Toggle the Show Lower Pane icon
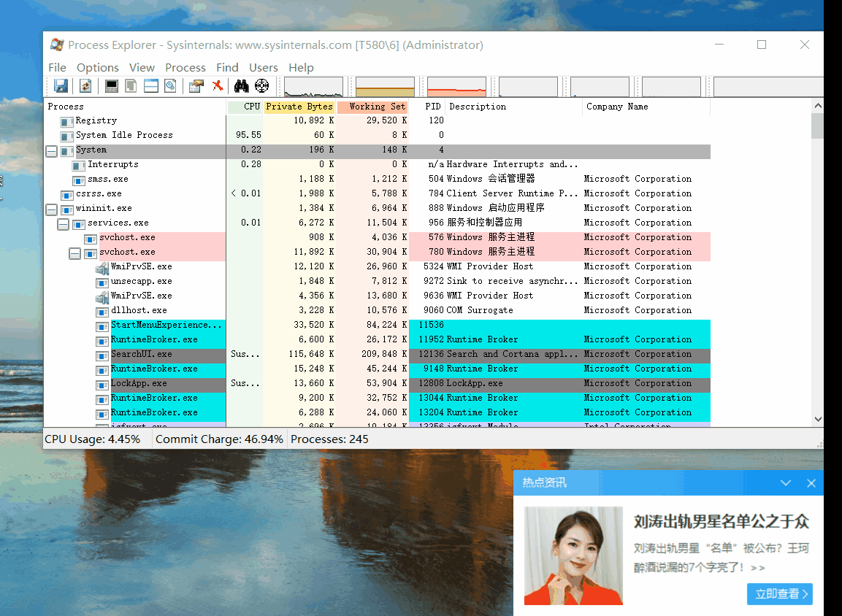The image size is (842, 616). 151,86
